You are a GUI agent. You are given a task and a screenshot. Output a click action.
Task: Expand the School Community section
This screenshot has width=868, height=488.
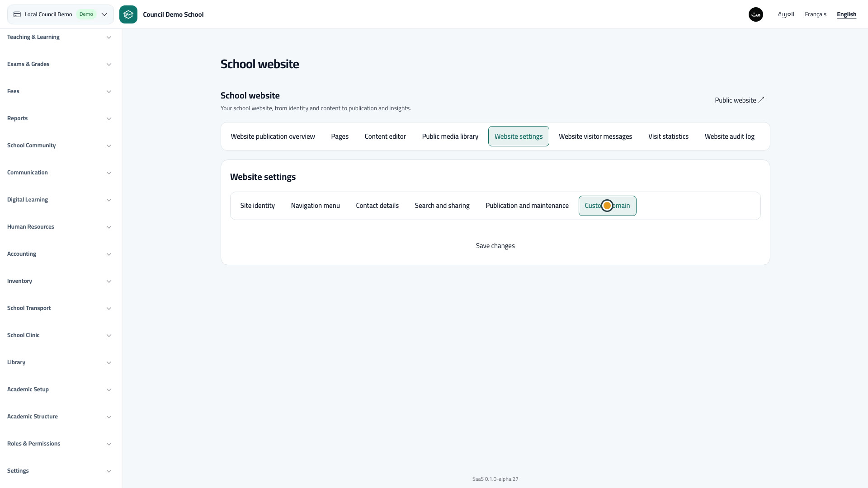(x=59, y=145)
